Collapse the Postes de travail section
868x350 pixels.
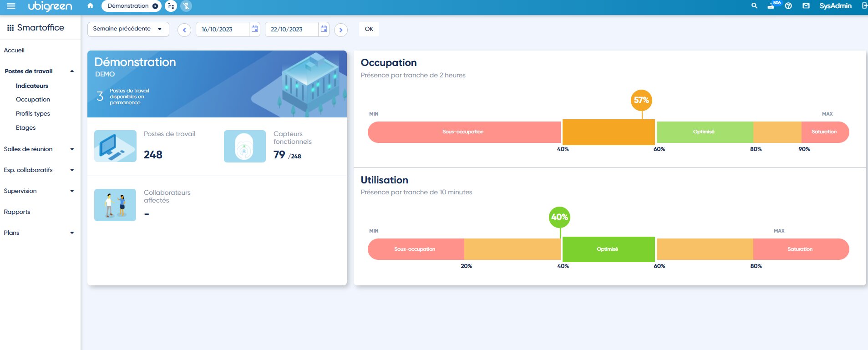click(x=72, y=71)
